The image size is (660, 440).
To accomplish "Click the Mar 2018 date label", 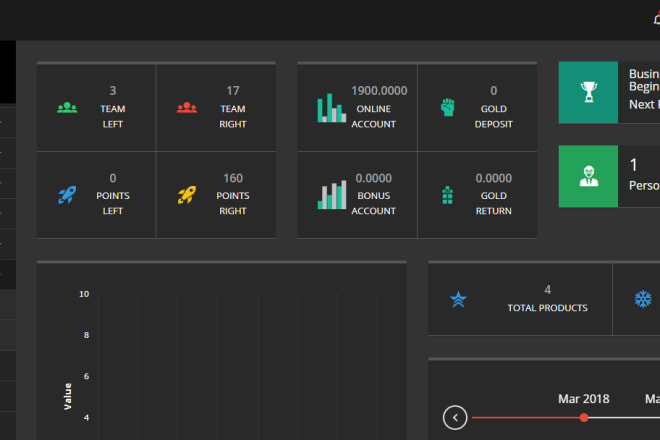I will pyautogui.click(x=583, y=399).
